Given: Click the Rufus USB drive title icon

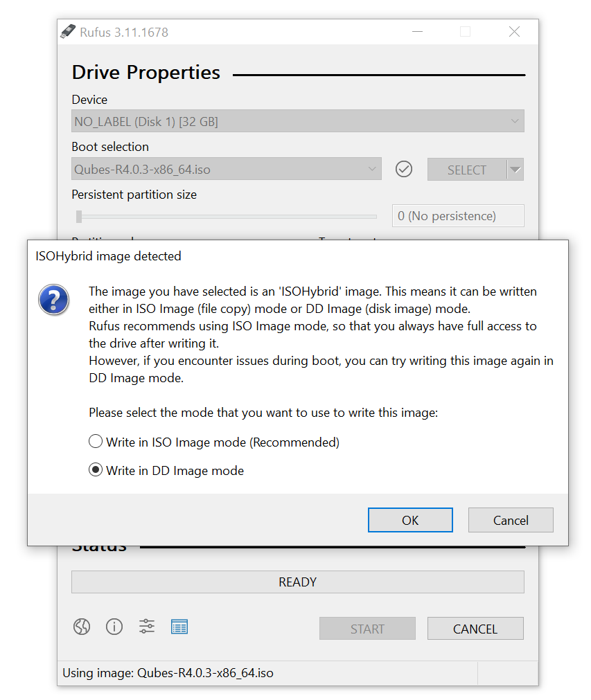Looking at the screenshot, I should pos(68,32).
